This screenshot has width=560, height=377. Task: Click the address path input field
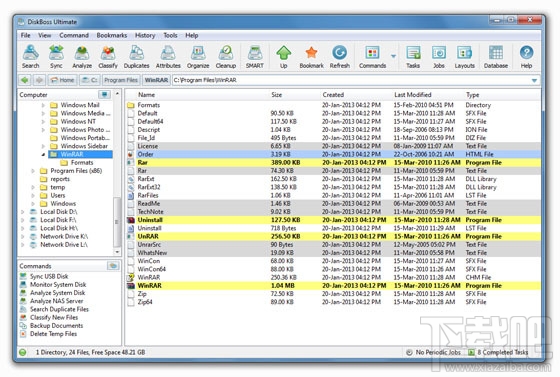pyautogui.click(x=351, y=80)
